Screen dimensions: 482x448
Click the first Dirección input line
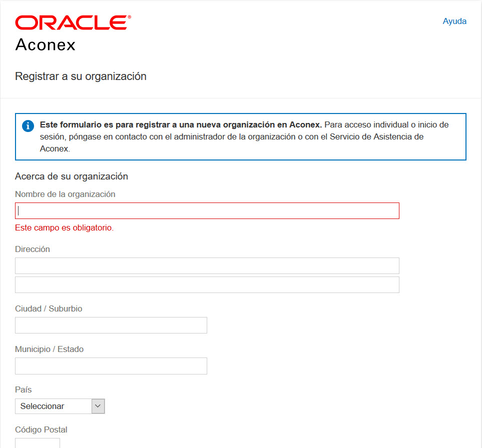point(207,265)
